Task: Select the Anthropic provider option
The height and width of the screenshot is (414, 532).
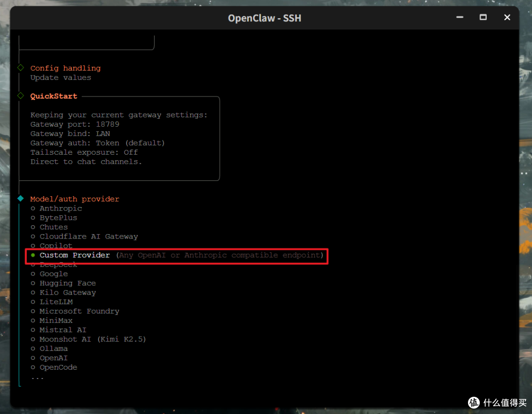Action: [x=56, y=208]
